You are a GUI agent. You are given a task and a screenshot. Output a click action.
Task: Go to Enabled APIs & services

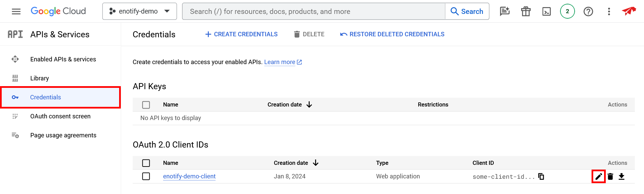pos(63,59)
